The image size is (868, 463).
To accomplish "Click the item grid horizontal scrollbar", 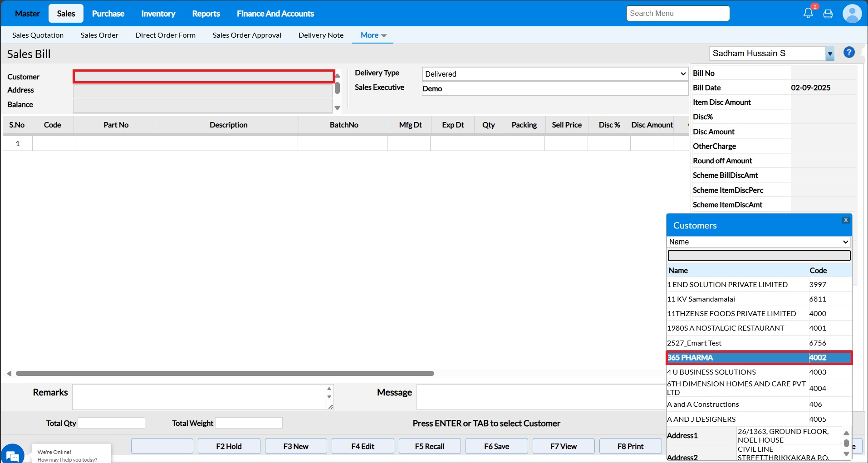I will pyautogui.click(x=225, y=374).
